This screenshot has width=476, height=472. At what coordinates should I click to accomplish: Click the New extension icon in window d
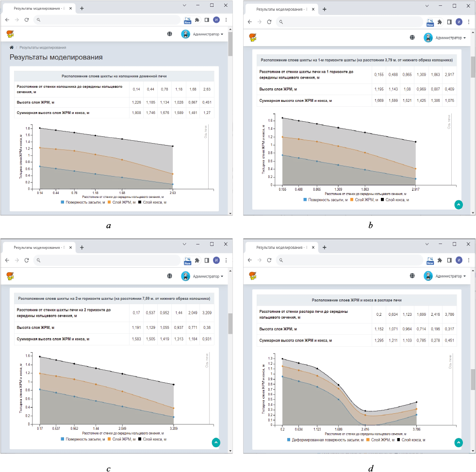pyautogui.click(x=430, y=261)
